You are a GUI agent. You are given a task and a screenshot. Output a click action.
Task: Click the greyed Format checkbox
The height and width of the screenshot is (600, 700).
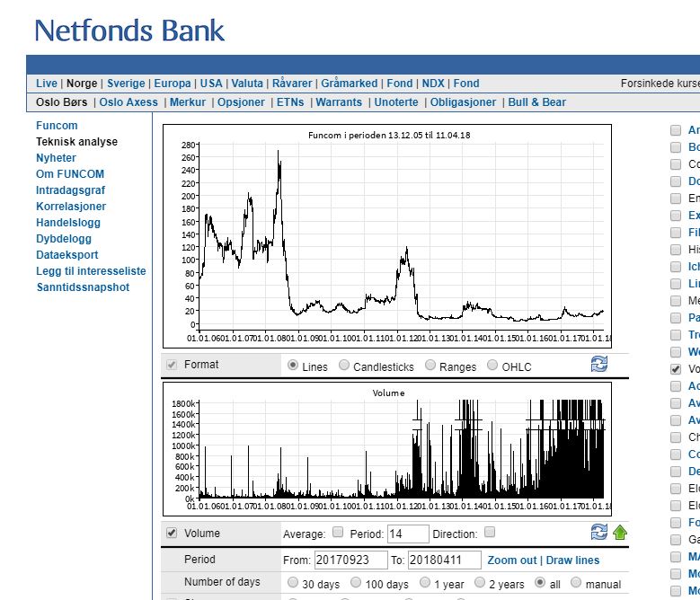[172, 365]
